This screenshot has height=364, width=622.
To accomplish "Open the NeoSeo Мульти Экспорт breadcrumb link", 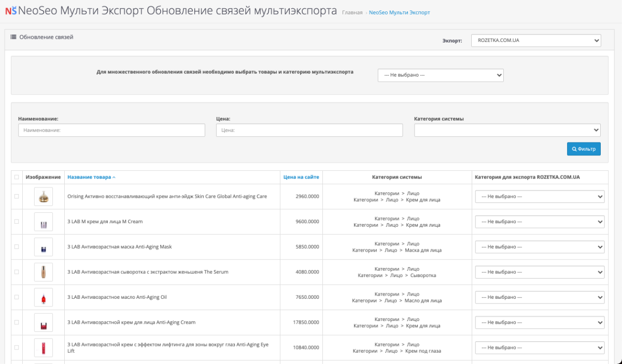I will pos(399,12).
